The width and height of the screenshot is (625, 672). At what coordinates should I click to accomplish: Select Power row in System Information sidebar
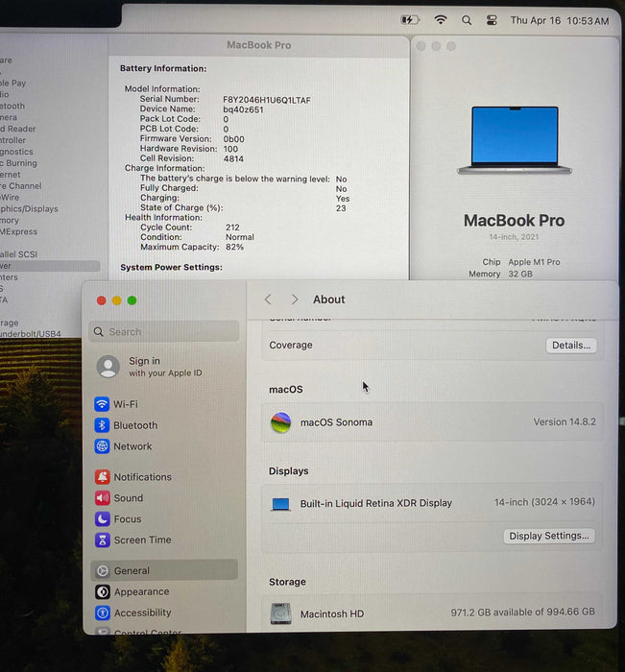(x=50, y=266)
